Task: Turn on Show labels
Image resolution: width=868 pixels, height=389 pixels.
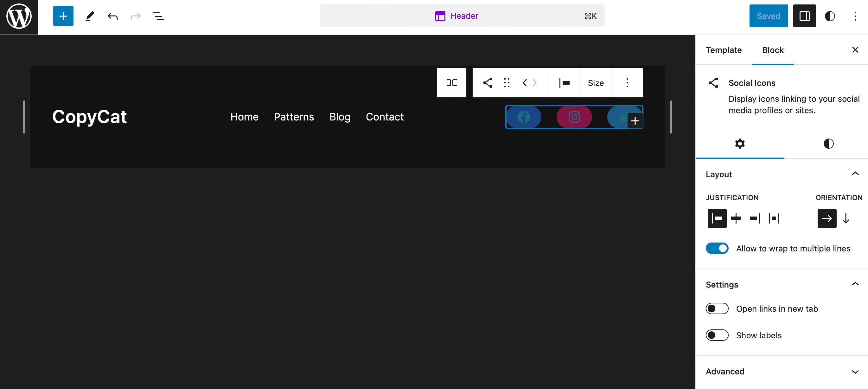Action: [717, 335]
